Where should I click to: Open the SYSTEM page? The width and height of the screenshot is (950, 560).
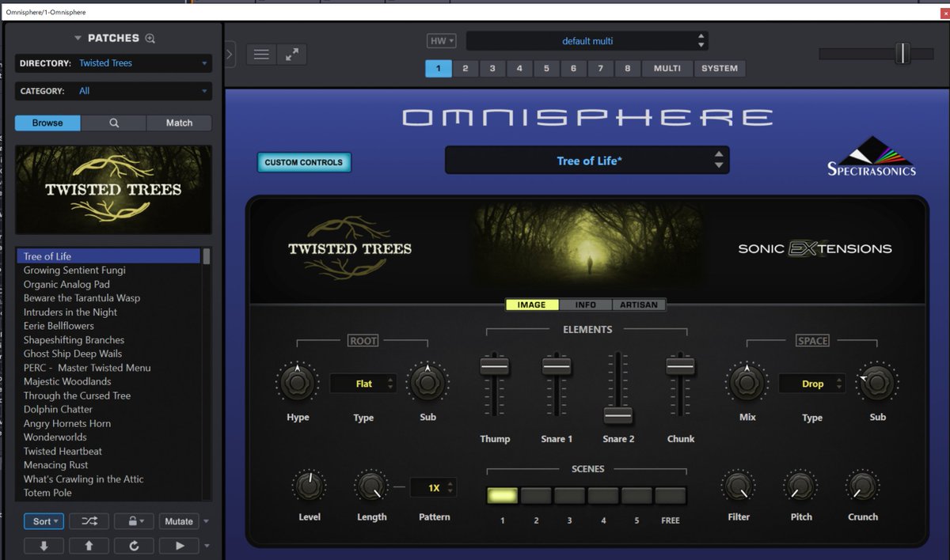tap(720, 68)
